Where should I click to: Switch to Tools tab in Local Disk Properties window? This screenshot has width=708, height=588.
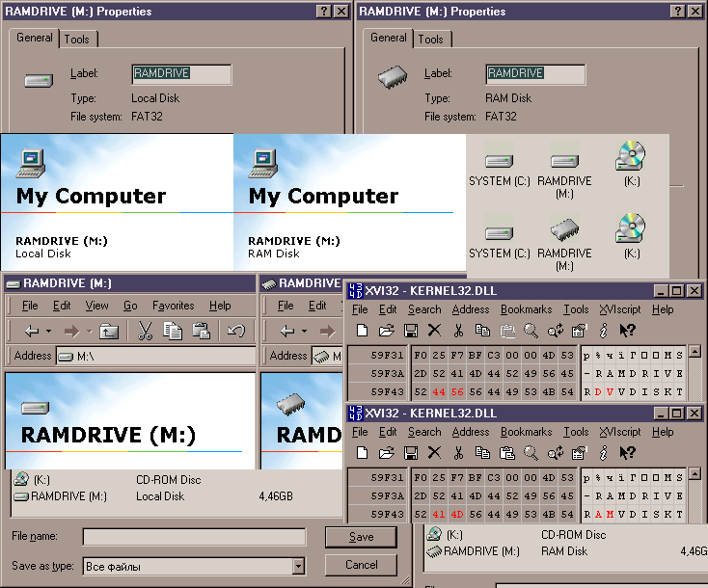point(77,40)
